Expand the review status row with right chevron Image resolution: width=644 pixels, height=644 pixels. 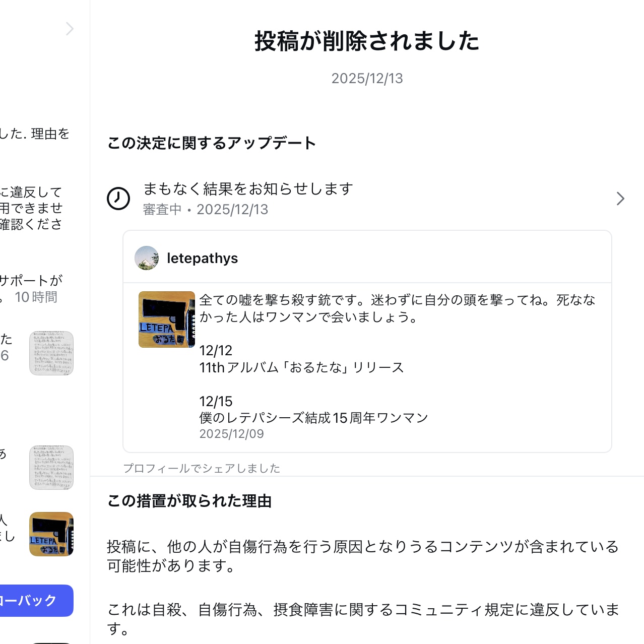620,199
